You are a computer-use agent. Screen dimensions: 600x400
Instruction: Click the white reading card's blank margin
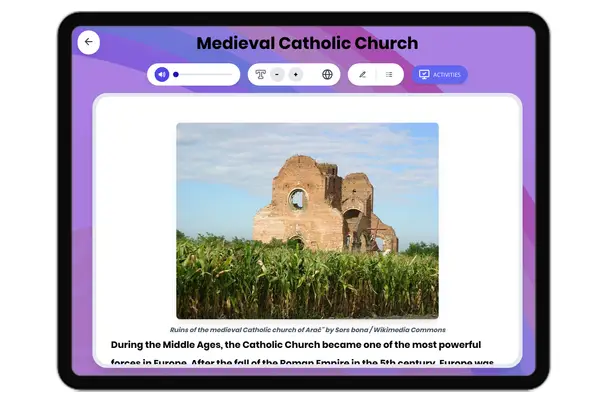click(x=135, y=200)
